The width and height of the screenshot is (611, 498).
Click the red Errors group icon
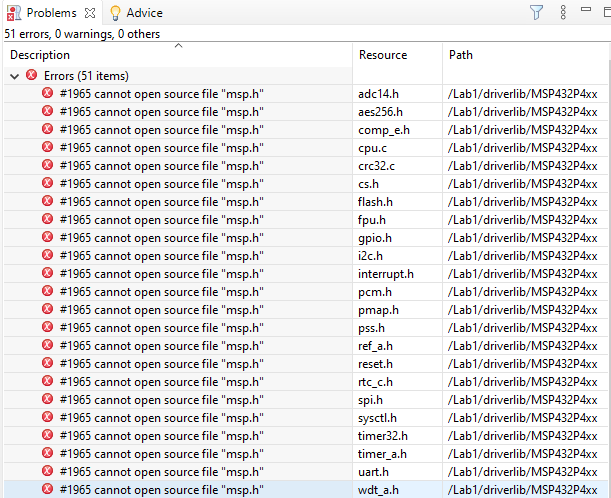tap(32, 75)
